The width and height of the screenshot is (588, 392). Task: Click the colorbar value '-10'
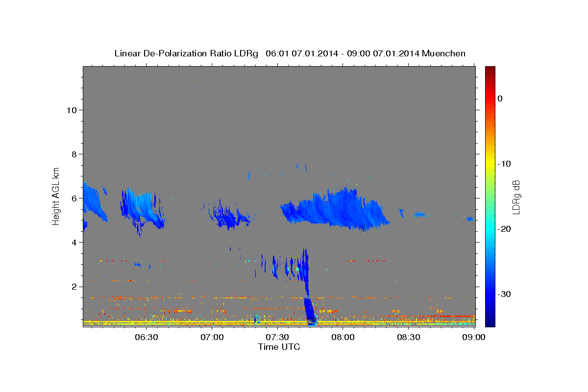click(x=504, y=164)
